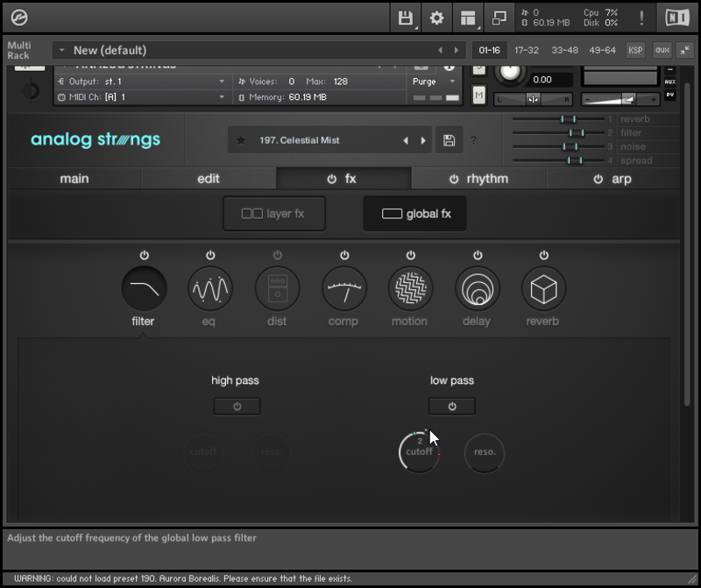Image resolution: width=701 pixels, height=588 pixels.
Task: Select the delay effect icon
Action: point(478,288)
